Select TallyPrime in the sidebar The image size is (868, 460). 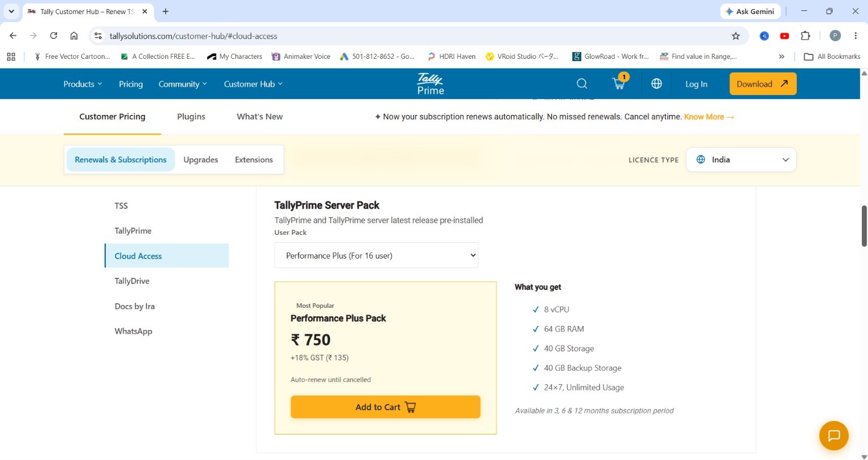click(133, 231)
